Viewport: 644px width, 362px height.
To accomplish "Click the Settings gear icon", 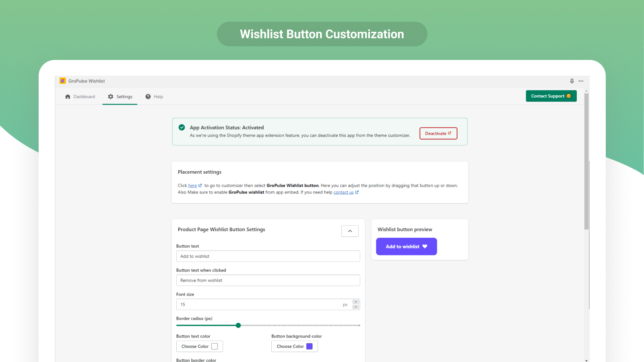I will click(111, 97).
